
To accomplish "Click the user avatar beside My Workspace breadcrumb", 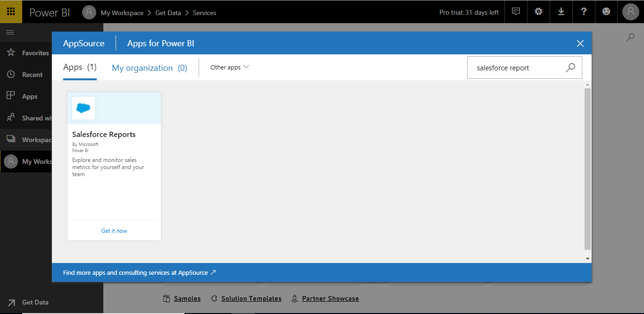I will [x=89, y=12].
